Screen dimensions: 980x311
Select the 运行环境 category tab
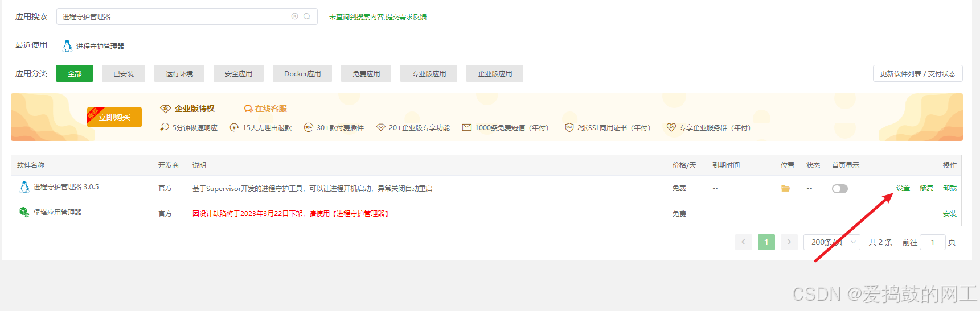pos(179,73)
